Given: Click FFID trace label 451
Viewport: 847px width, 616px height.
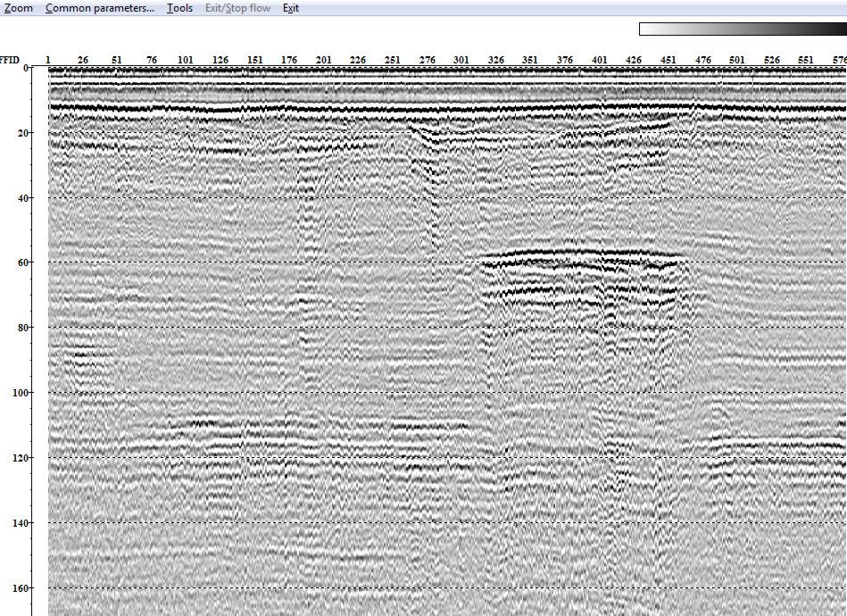Looking at the screenshot, I should 668,60.
